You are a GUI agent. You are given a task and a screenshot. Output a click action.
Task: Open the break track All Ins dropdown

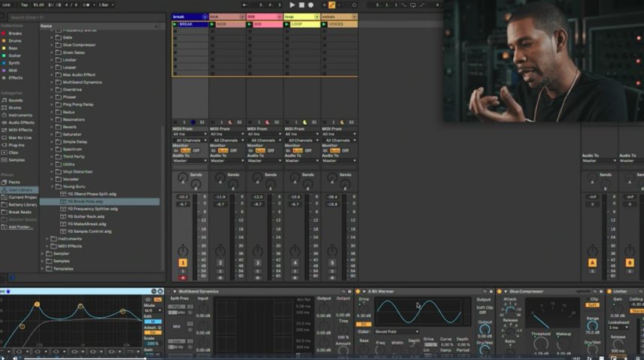click(190, 134)
